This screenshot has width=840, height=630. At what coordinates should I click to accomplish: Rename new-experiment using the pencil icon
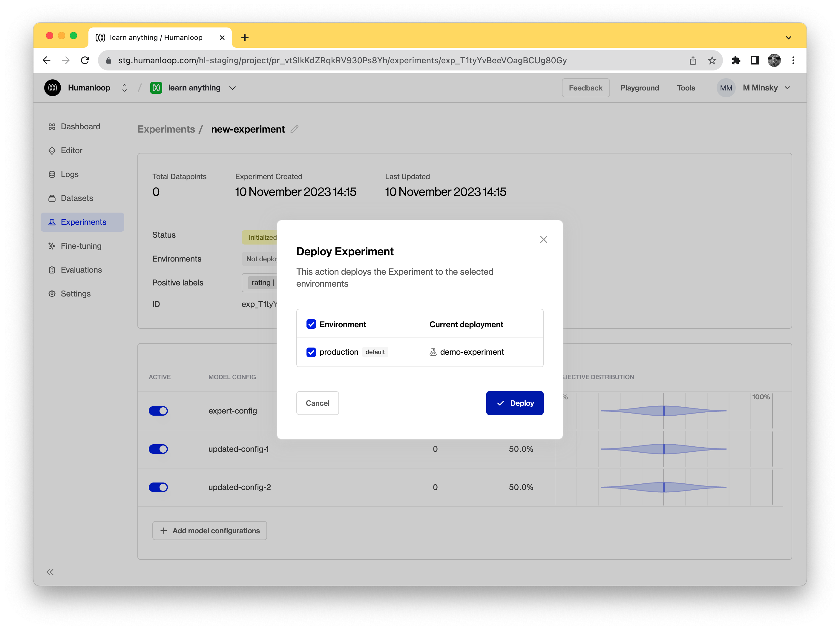[x=294, y=129]
